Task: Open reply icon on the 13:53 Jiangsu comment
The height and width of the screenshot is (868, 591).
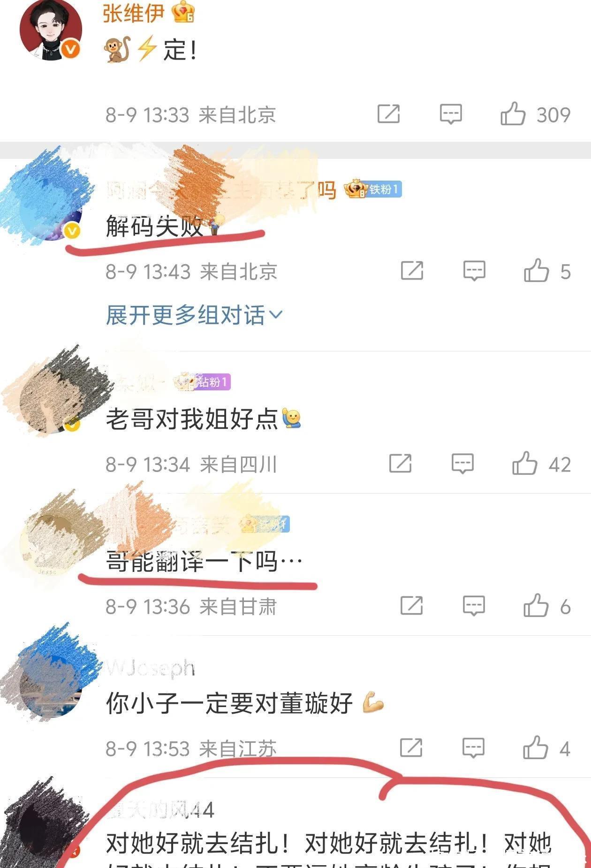Action: point(473,748)
